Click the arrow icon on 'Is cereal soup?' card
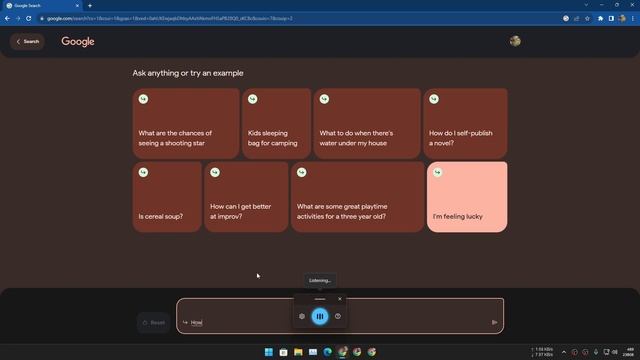Image resolution: width=640 pixels, height=360 pixels. point(143,172)
